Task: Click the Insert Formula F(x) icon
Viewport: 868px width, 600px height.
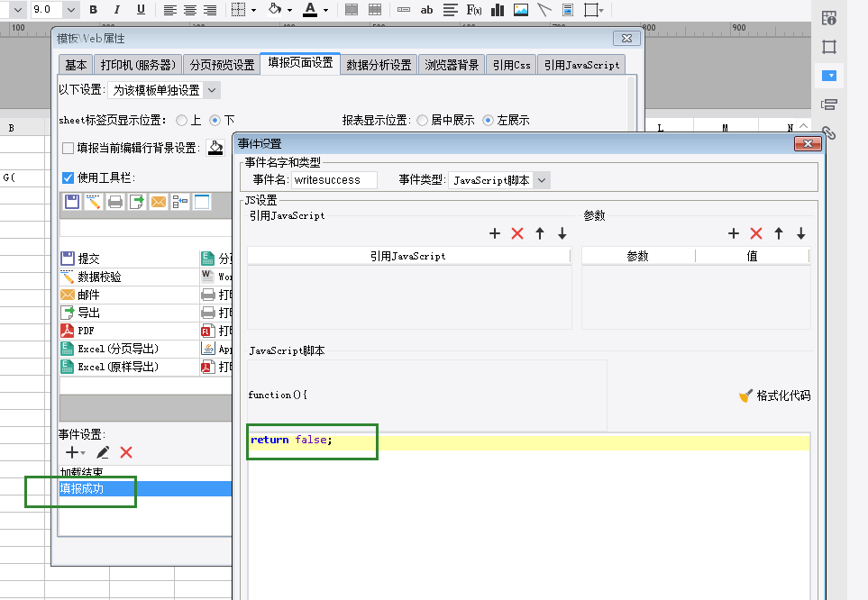Action: pyautogui.click(x=473, y=10)
